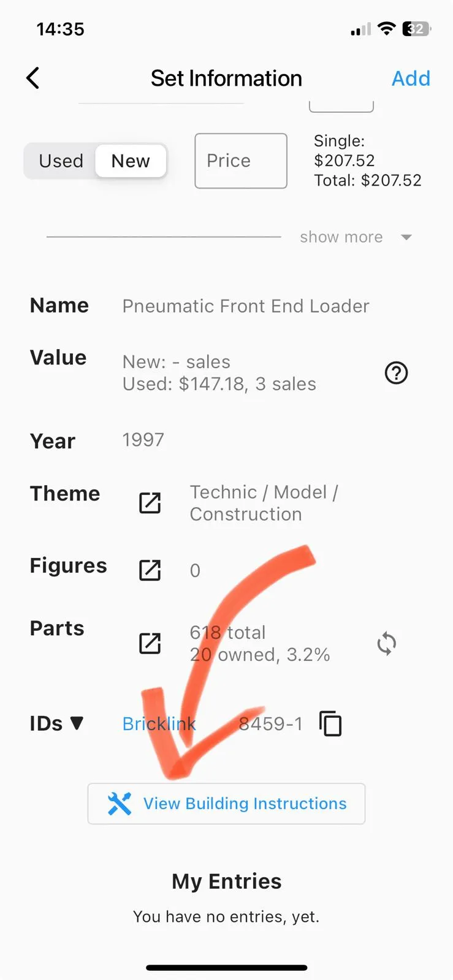Click the wrench tools icon in instructions button
The width and height of the screenshot is (453, 980).
point(120,804)
